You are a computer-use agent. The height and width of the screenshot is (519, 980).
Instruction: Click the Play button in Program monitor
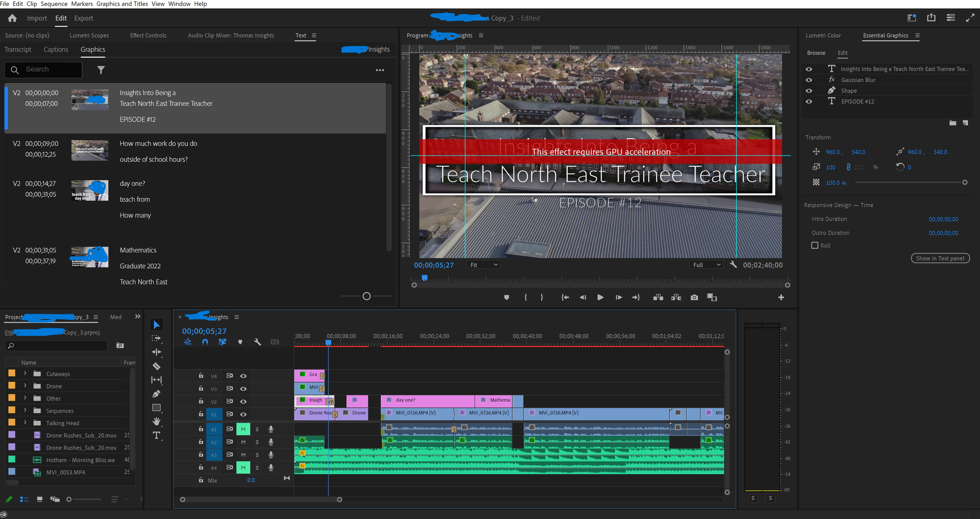[x=600, y=297]
